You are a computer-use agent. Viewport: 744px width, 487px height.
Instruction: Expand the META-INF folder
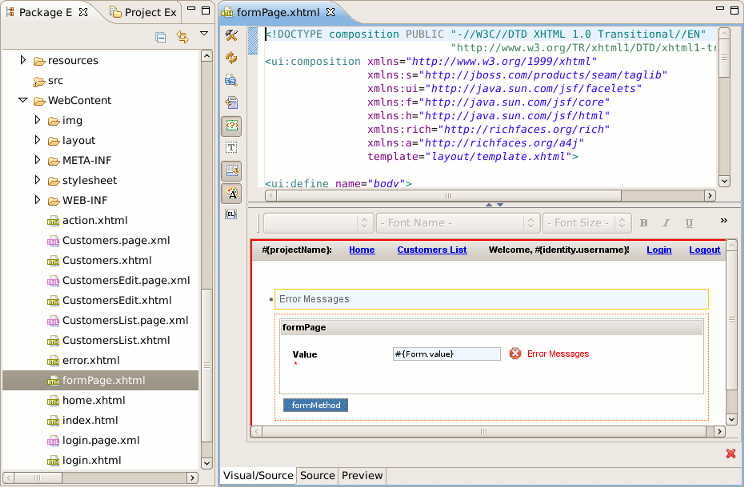pos(38,160)
